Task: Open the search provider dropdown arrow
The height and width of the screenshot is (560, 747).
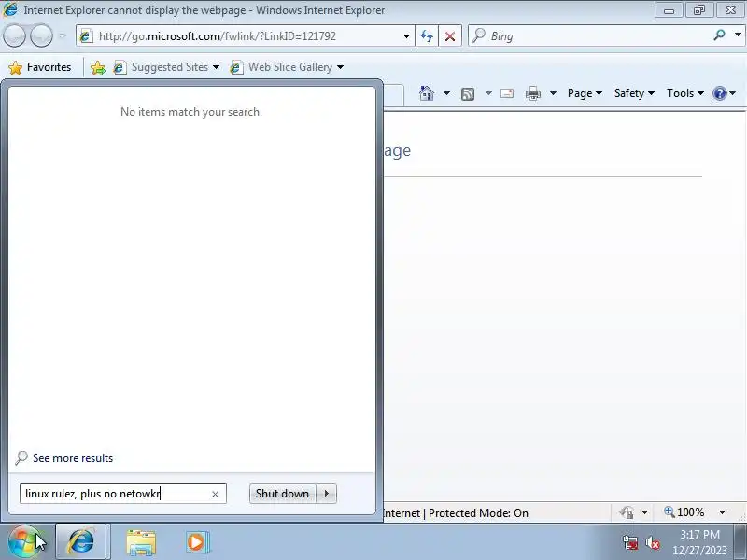Action: tap(738, 35)
